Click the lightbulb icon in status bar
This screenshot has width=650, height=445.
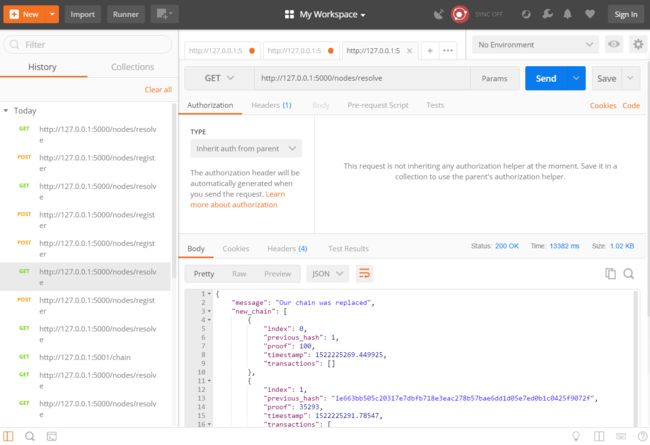pyautogui.click(x=576, y=436)
